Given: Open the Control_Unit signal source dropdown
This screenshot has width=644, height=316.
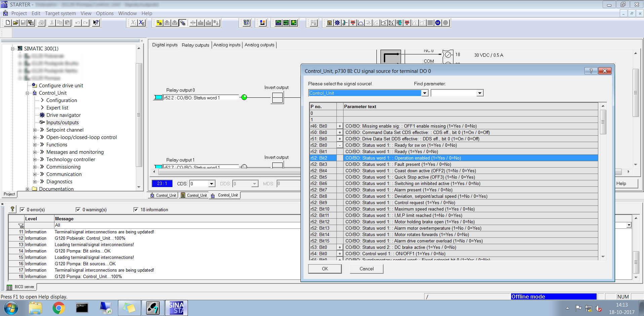Looking at the screenshot, I should pyautogui.click(x=425, y=93).
